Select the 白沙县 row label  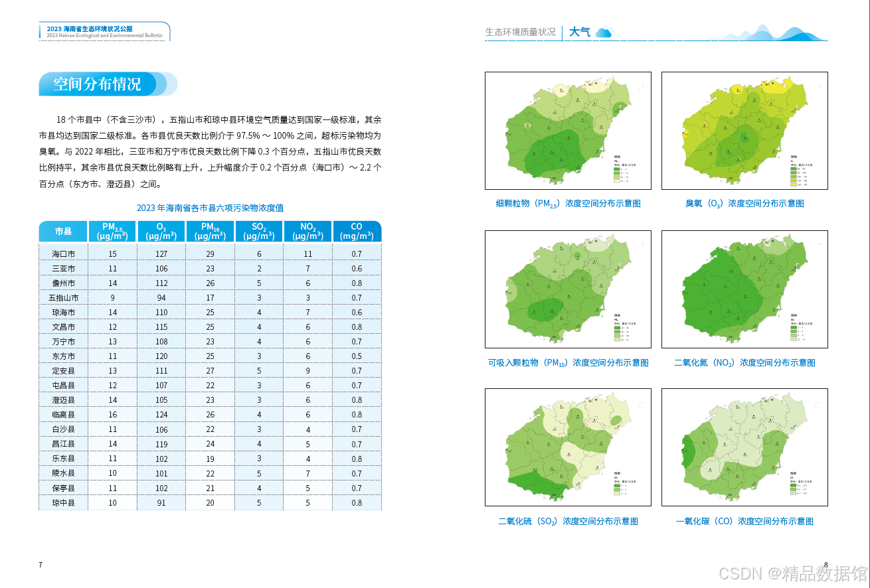pos(64,429)
